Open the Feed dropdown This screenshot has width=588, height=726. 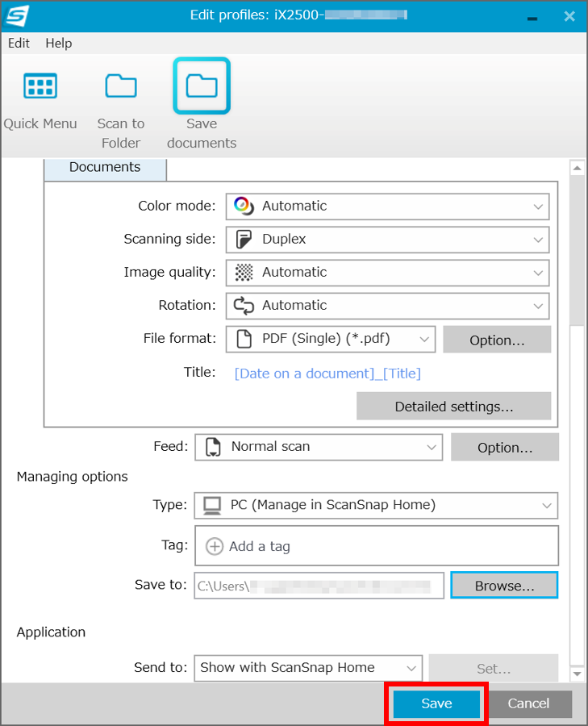[319, 447]
